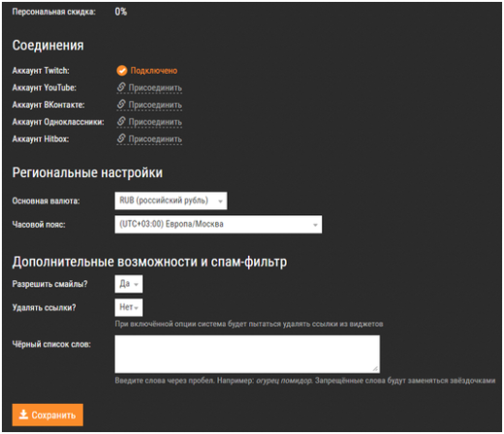
Task: Open the Разрешить смайлы dropdown
Action: (129, 284)
